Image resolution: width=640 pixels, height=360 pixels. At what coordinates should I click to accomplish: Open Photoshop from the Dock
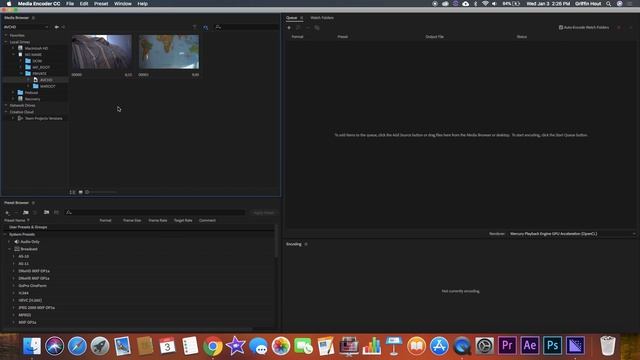[552, 346]
